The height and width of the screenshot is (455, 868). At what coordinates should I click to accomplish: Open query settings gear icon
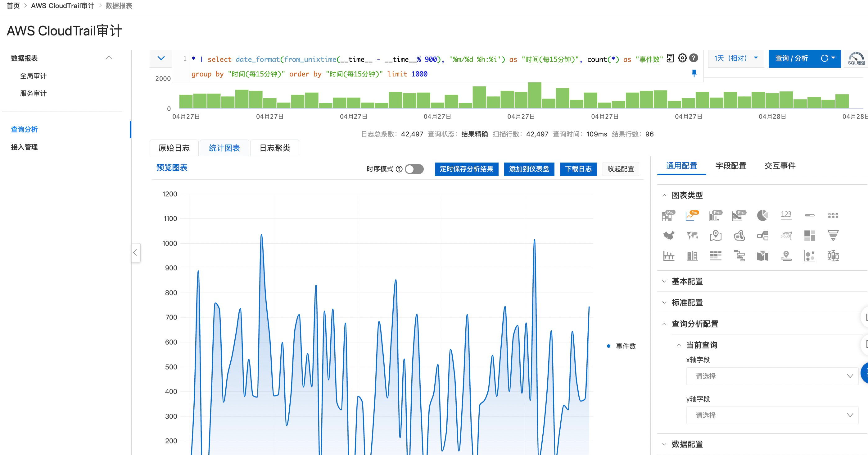point(682,58)
